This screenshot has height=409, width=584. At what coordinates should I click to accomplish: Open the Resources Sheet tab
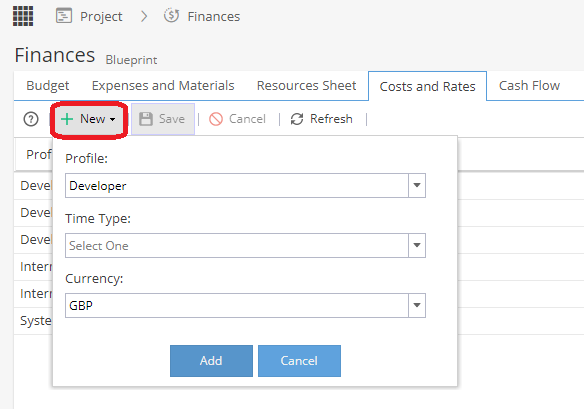pos(307,86)
